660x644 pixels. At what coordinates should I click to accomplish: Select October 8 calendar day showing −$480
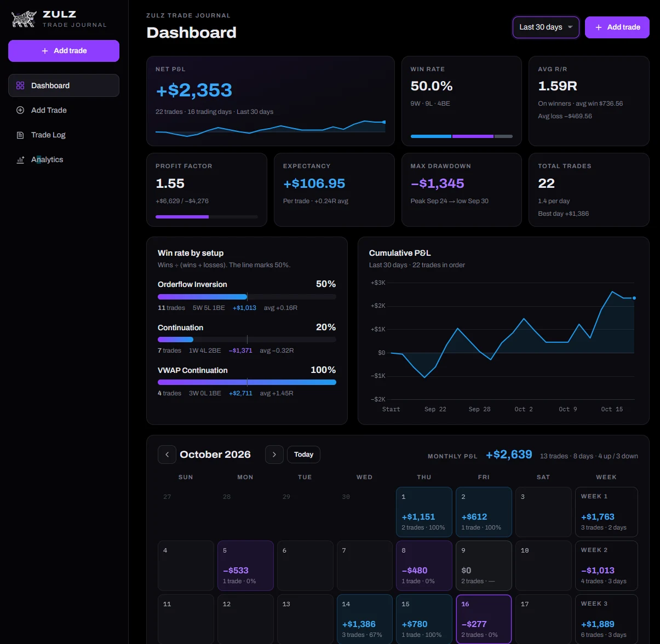click(424, 566)
